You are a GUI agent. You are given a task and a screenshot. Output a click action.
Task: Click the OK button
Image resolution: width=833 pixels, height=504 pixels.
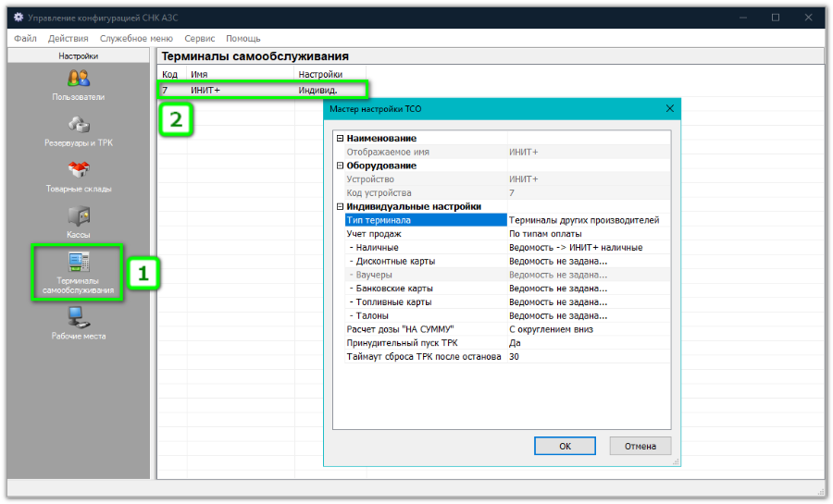coord(565,446)
